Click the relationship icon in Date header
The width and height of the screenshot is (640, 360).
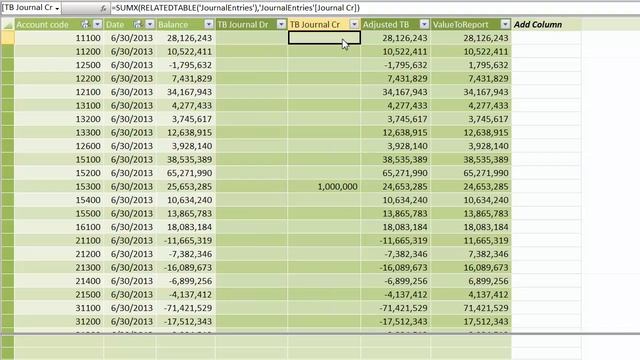point(138,24)
